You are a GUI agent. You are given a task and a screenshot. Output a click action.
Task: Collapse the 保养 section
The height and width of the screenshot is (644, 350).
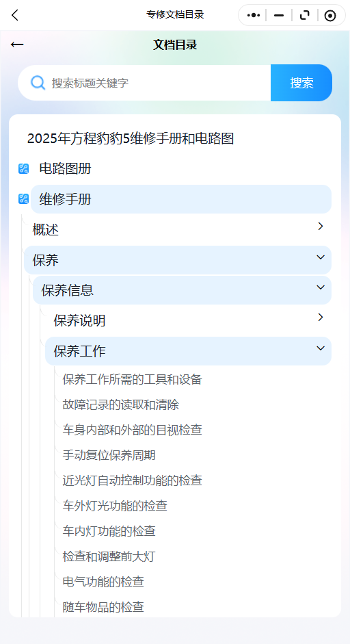pos(321,257)
